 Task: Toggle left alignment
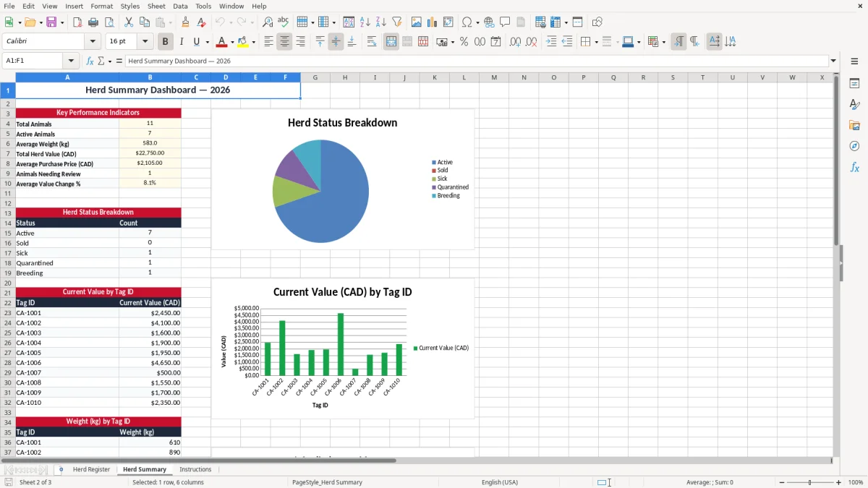click(x=268, y=42)
